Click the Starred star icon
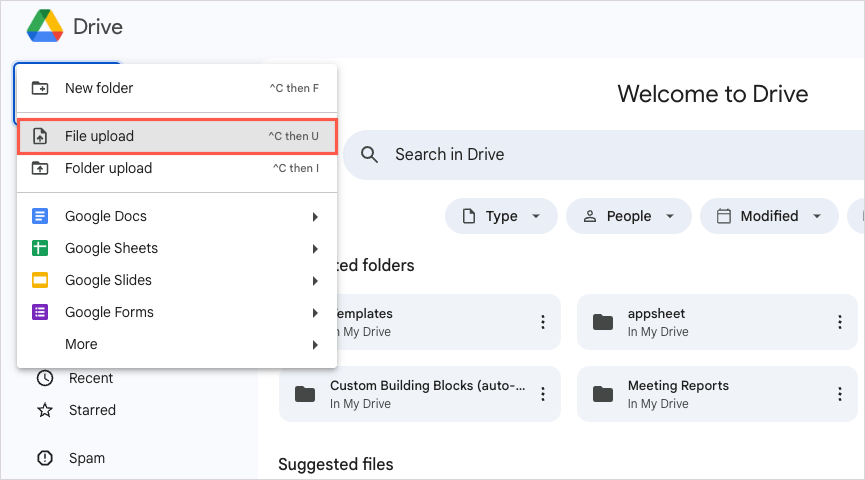The width and height of the screenshot is (865, 480). (x=45, y=410)
